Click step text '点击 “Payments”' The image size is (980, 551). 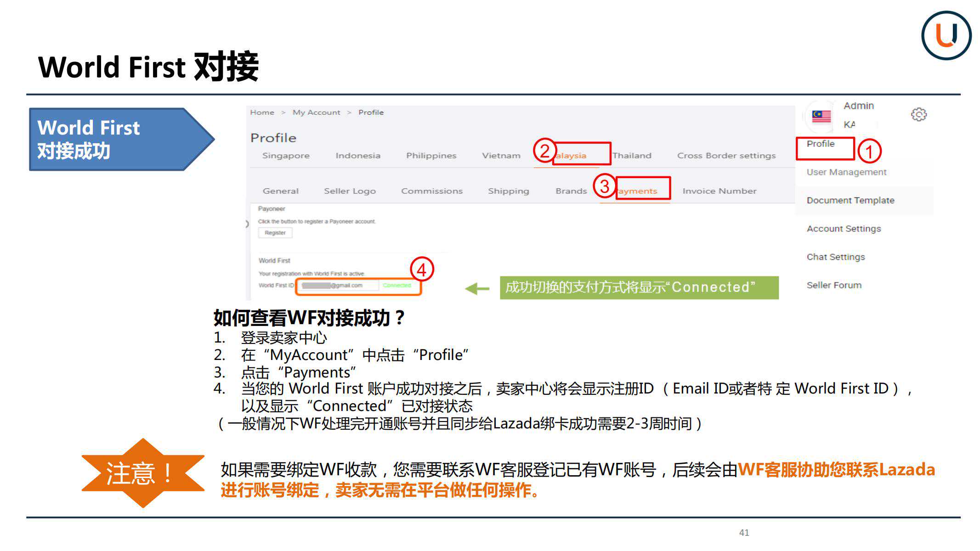pyautogui.click(x=299, y=372)
